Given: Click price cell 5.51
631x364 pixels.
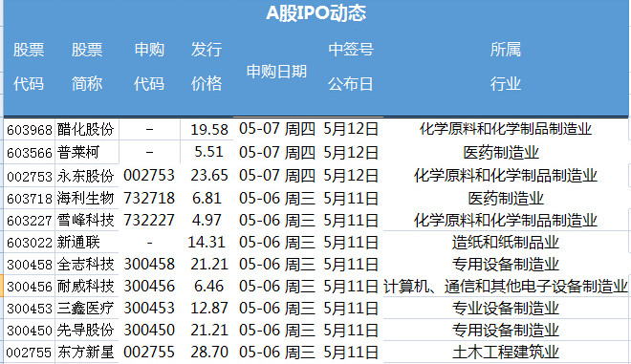Looking at the screenshot, I should 208,152.
